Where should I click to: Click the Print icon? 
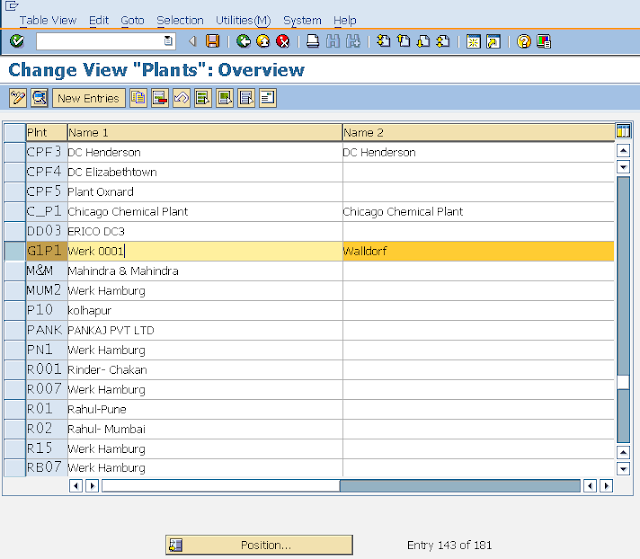[313, 41]
